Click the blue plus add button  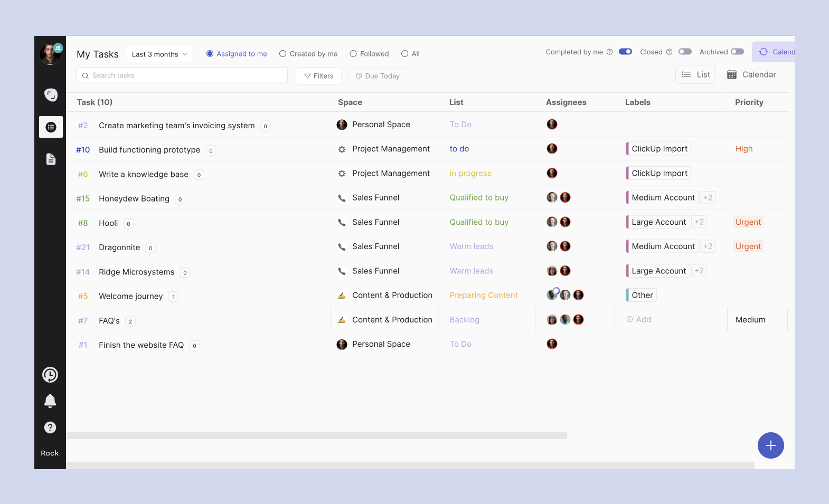pyautogui.click(x=770, y=445)
